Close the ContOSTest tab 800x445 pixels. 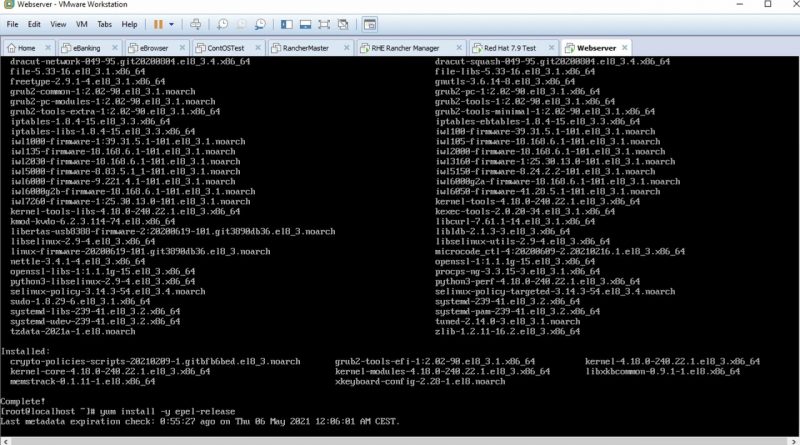tap(258, 47)
